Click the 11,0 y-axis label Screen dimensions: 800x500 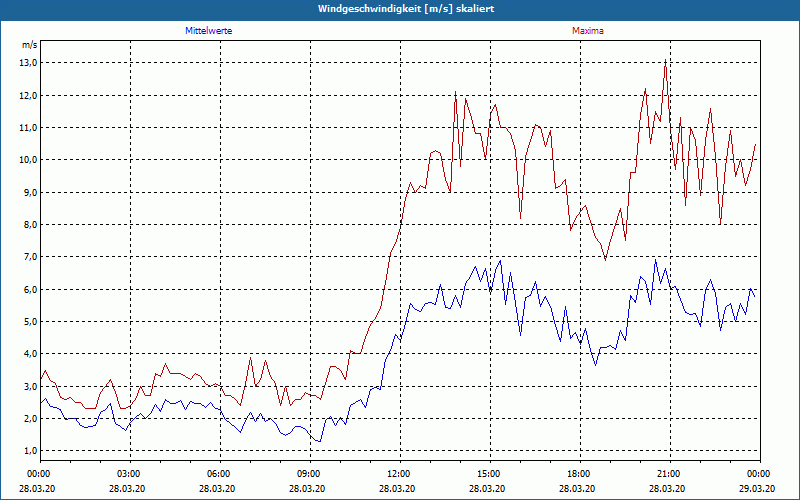[29, 128]
